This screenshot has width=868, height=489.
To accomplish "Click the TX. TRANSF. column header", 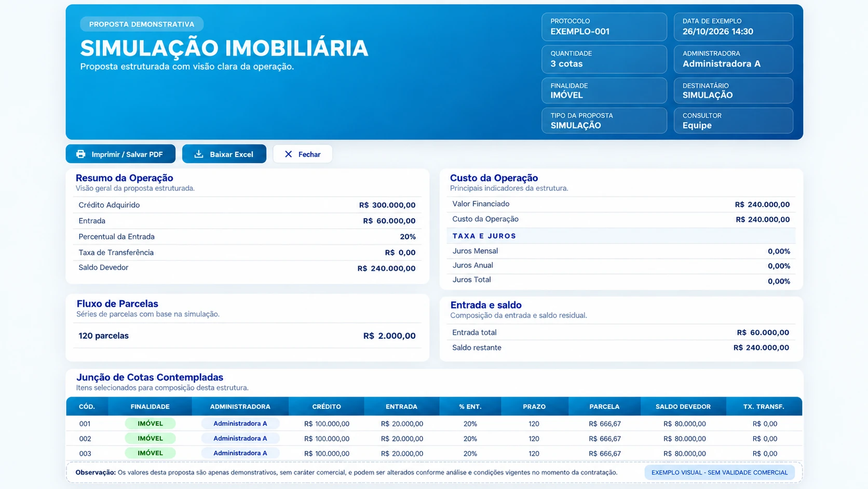I will (764, 407).
